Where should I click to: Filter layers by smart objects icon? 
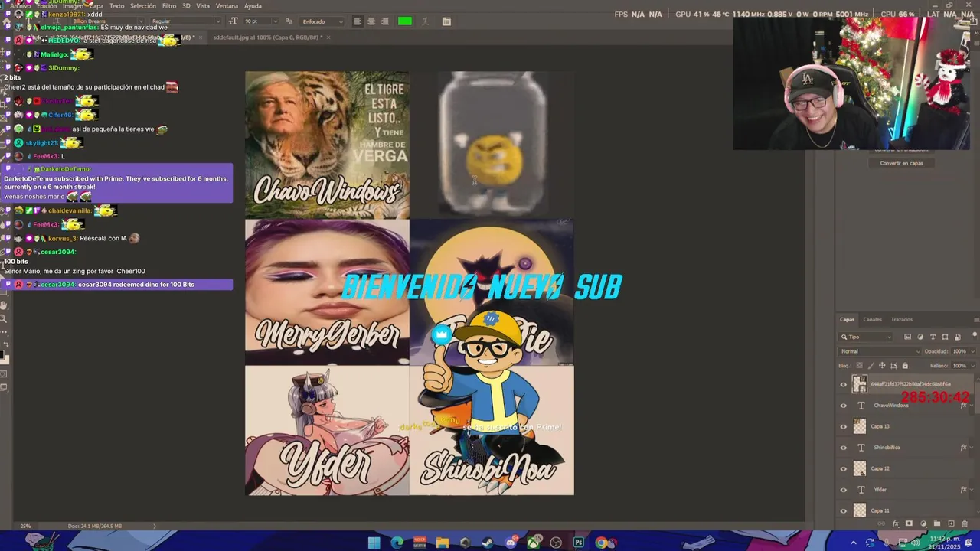pos(957,337)
